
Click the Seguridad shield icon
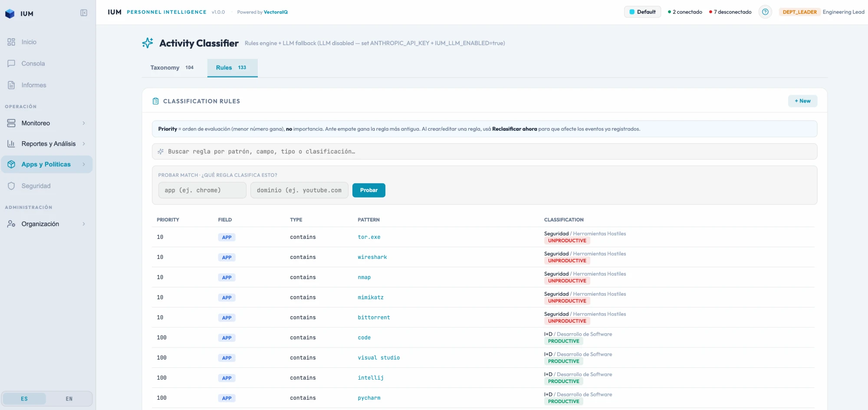(x=11, y=186)
